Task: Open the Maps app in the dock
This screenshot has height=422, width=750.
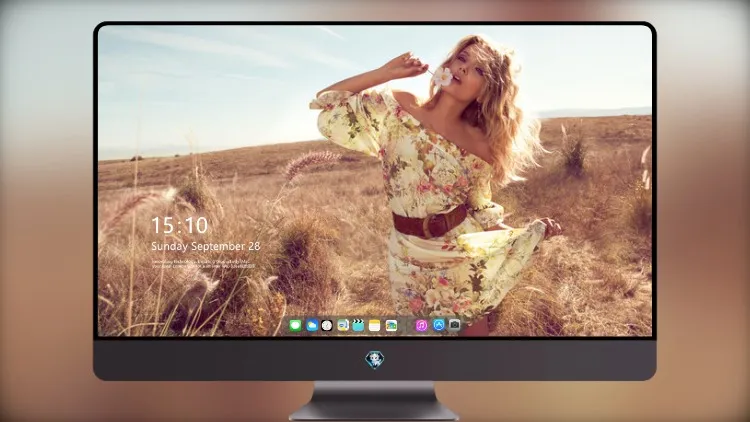Action: (x=343, y=326)
